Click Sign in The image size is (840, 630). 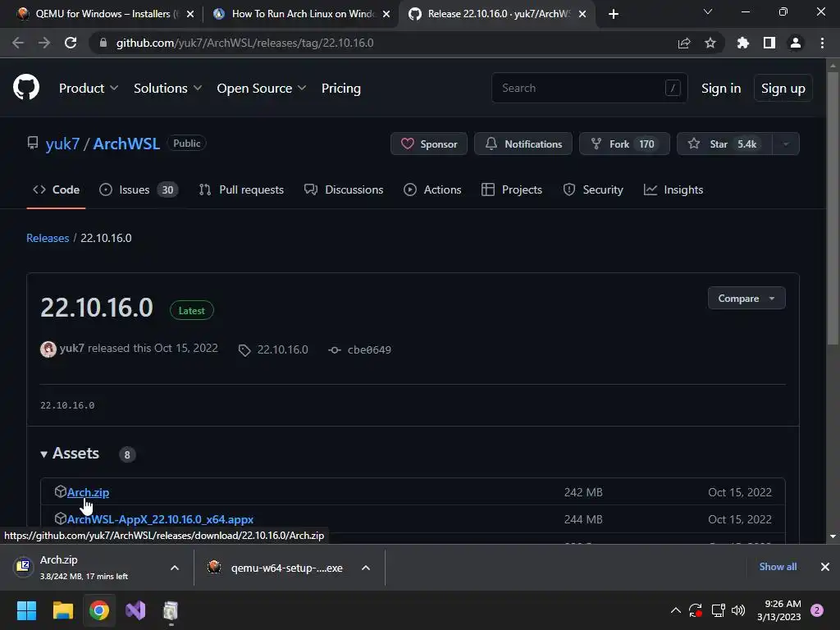pos(720,89)
